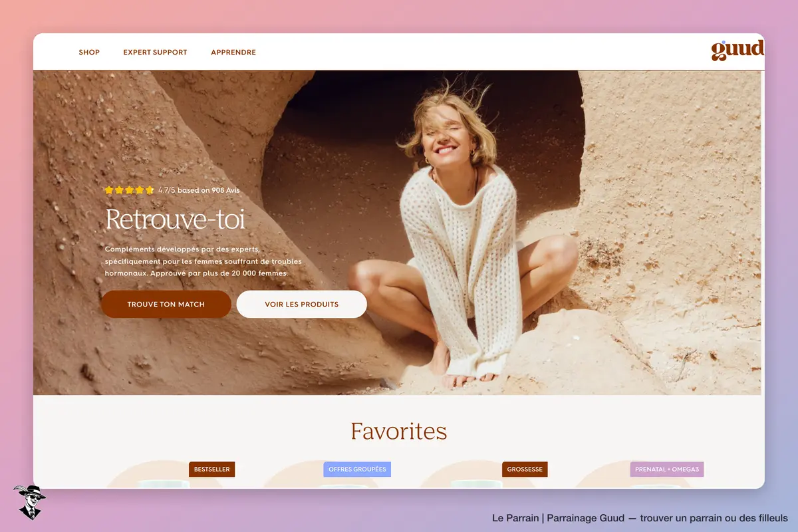Viewport: 798px width, 532px height.
Task: Click the Grossesse product badge
Action: click(525, 469)
